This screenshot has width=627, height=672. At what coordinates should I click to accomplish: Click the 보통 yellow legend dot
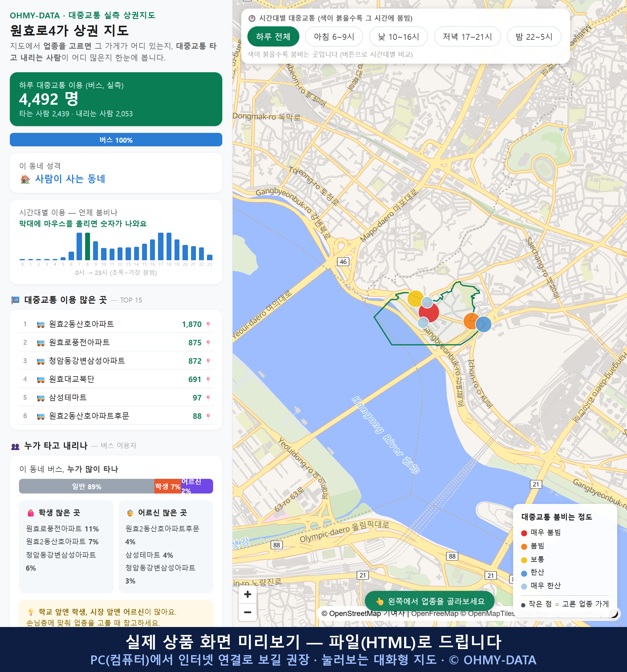click(524, 560)
